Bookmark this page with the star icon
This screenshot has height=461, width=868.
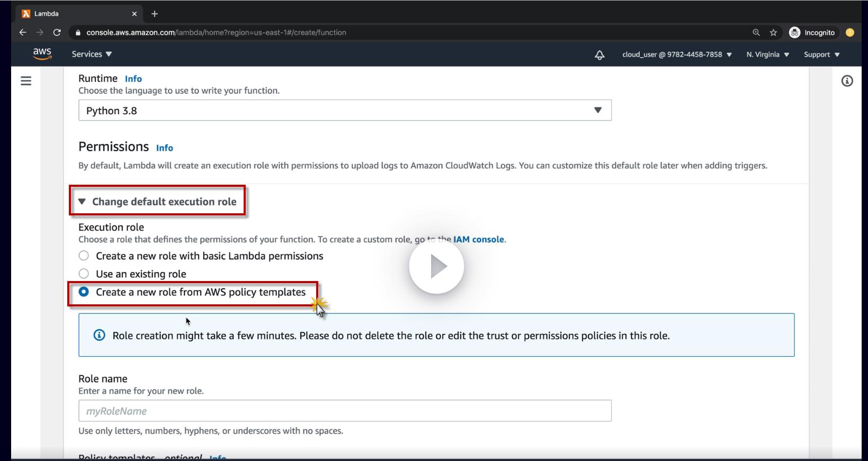pos(773,32)
